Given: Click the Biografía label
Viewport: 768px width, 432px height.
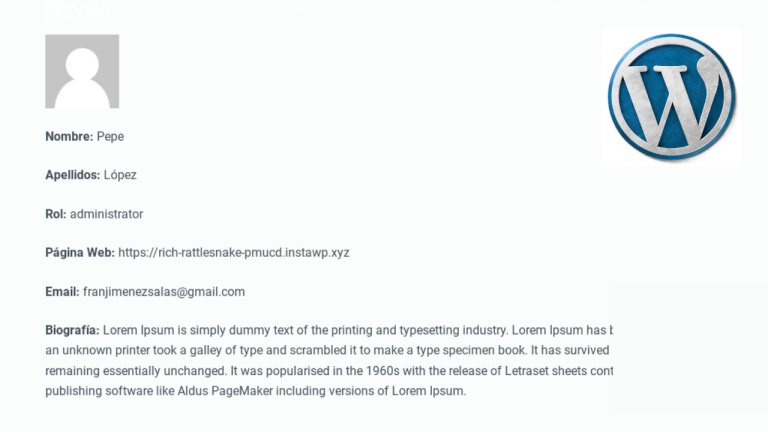Looking at the screenshot, I should 72,330.
